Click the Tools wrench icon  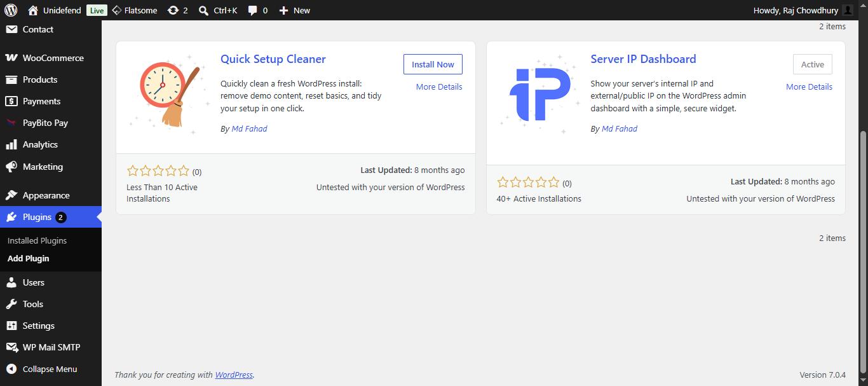point(11,304)
